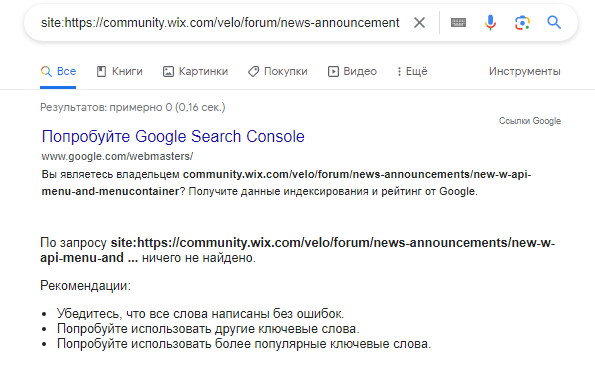Click the picture icon next to Картинки

tap(168, 71)
